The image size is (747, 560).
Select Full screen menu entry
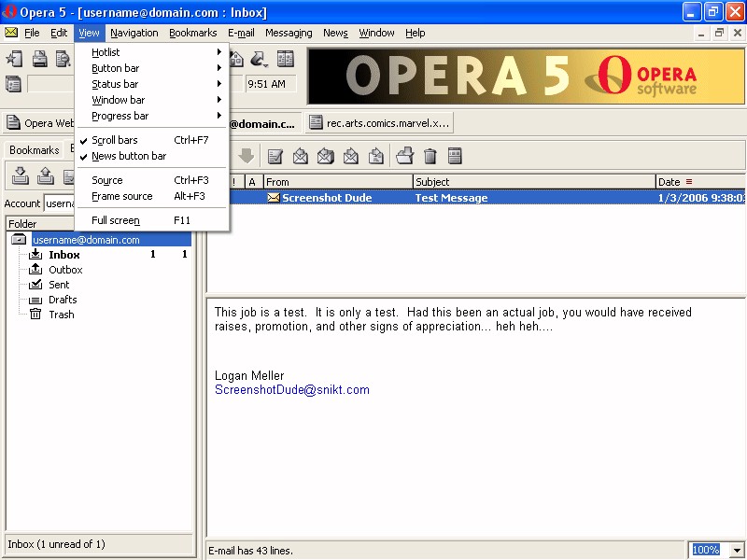[x=152, y=220]
